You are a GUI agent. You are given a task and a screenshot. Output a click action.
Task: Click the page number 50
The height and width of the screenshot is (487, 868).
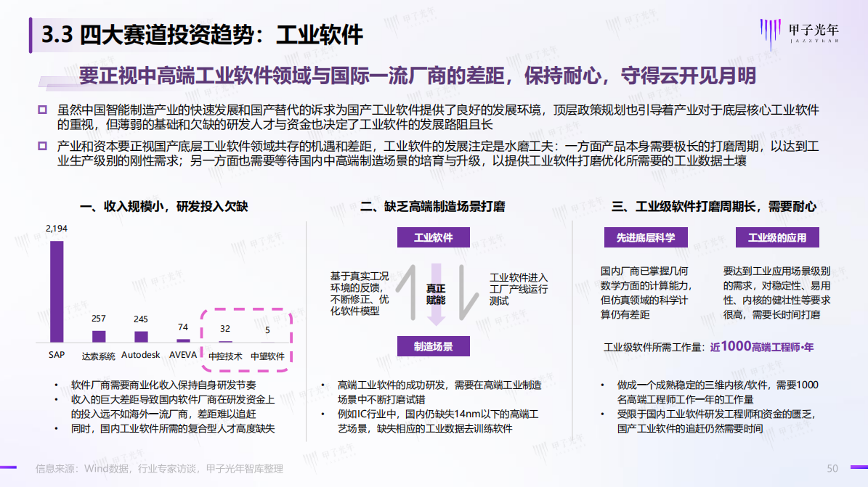(832, 467)
